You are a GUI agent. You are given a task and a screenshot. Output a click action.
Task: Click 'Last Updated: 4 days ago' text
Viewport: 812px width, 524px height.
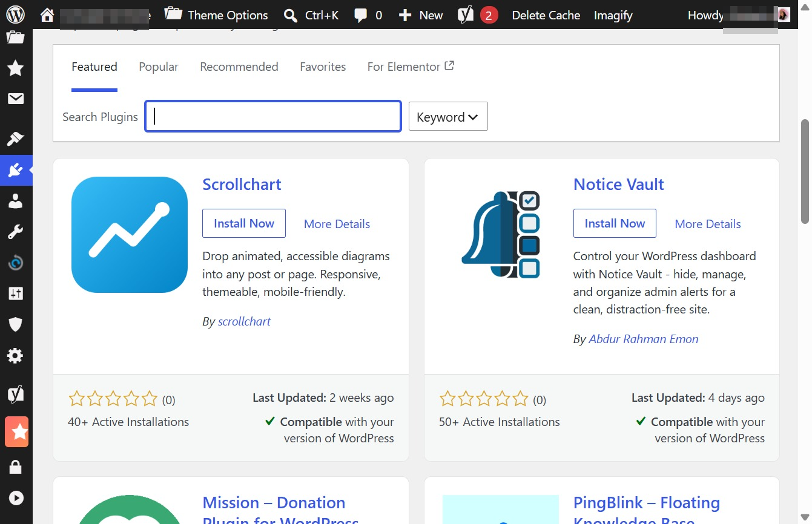(698, 398)
